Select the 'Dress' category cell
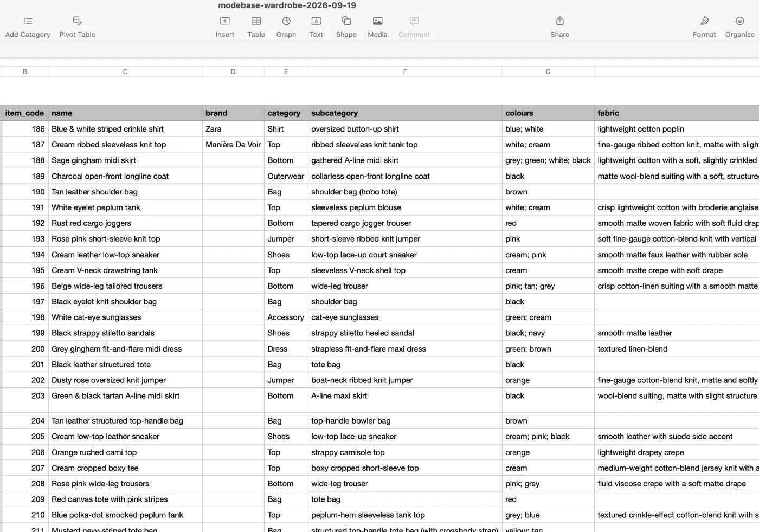 click(x=286, y=349)
